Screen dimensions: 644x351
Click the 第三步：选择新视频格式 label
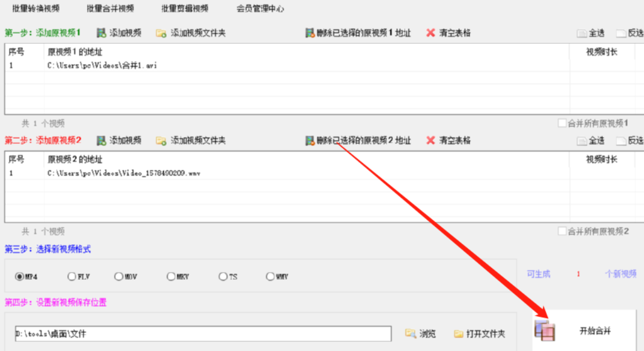(48, 249)
